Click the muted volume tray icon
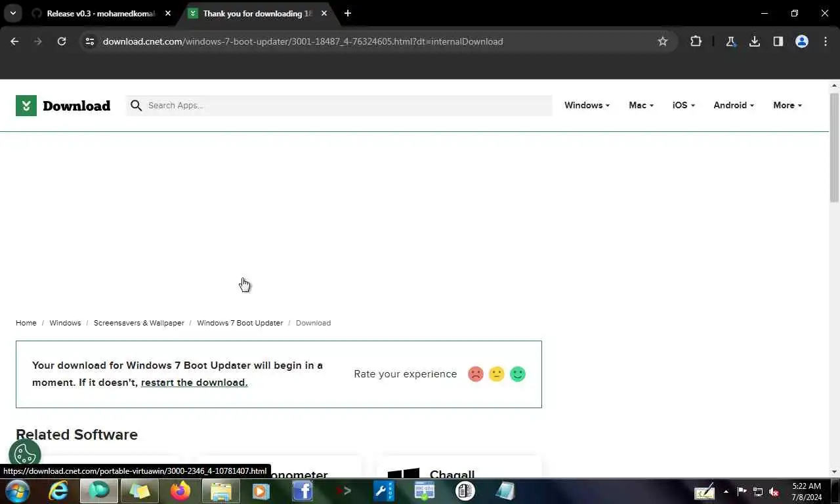The image size is (840, 504). click(x=774, y=491)
